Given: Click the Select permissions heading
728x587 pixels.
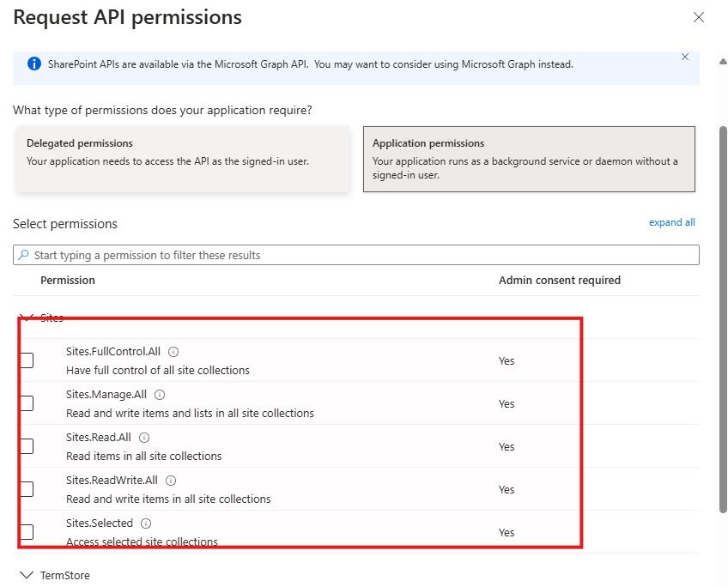Looking at the screenshot, I should coord(65,224).
